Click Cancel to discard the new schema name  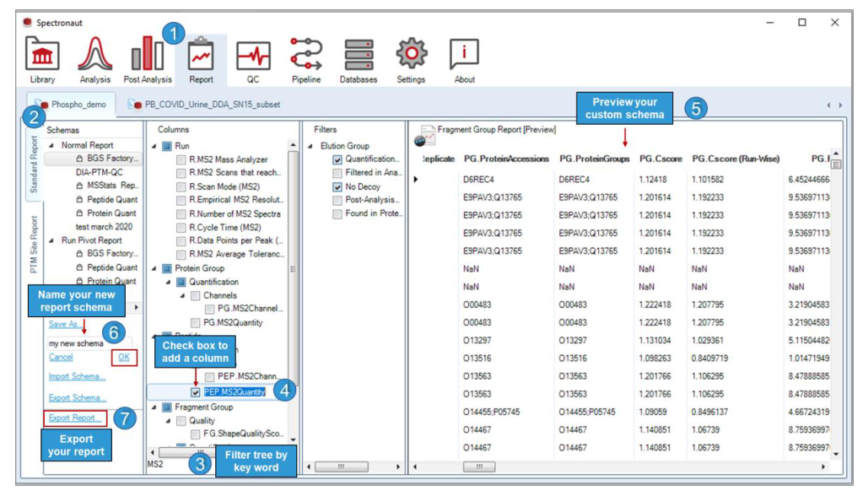click(61, 358)
